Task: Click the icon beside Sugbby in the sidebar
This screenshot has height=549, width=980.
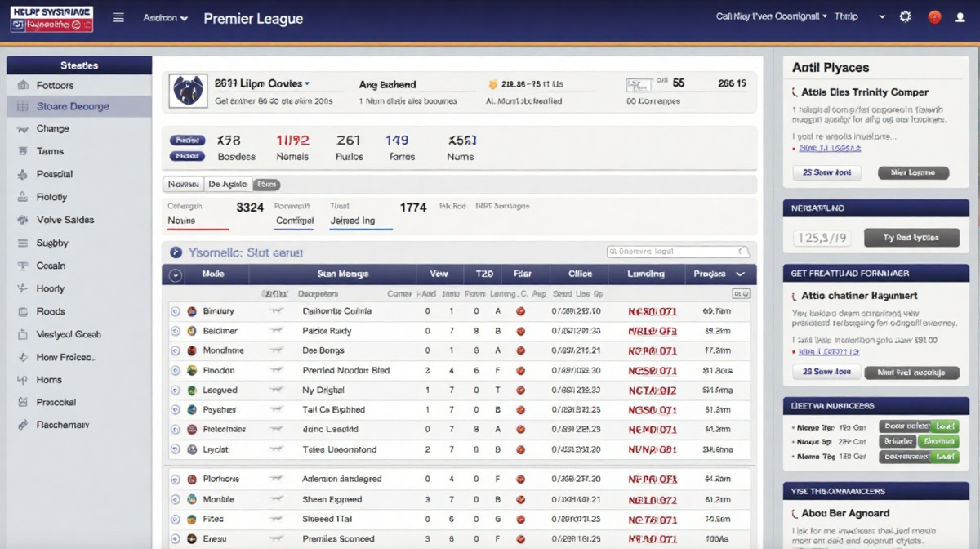Action: (x=21, y=243)
